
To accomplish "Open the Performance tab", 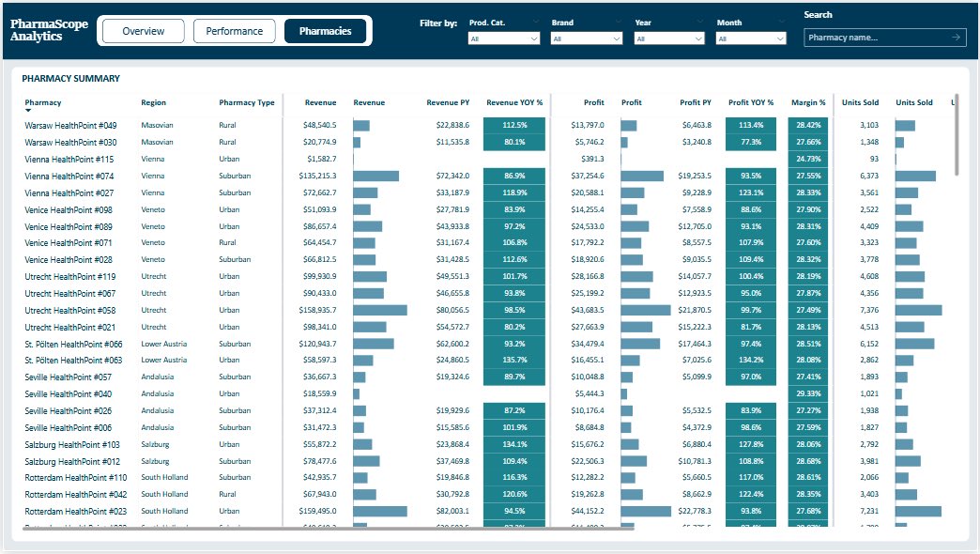I will (235, 31).
